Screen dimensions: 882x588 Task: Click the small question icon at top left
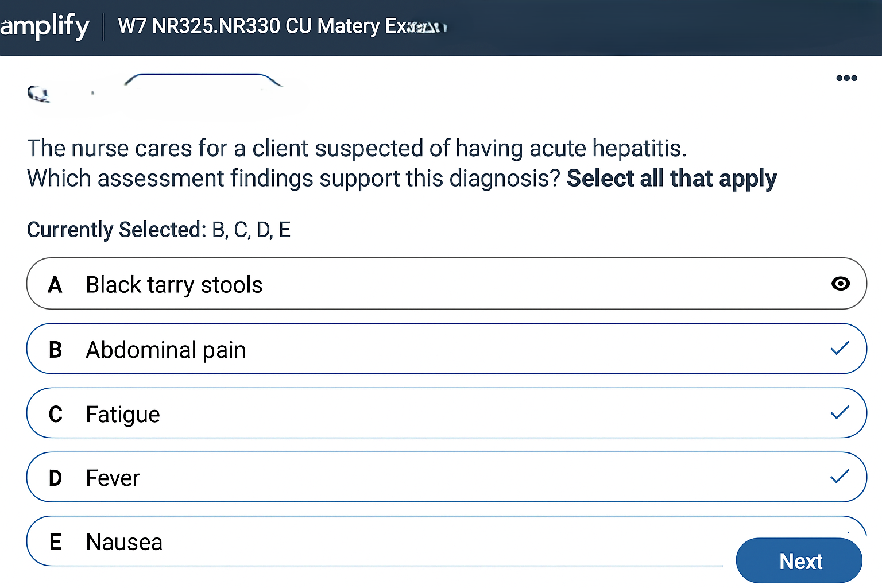pos(38,93)
